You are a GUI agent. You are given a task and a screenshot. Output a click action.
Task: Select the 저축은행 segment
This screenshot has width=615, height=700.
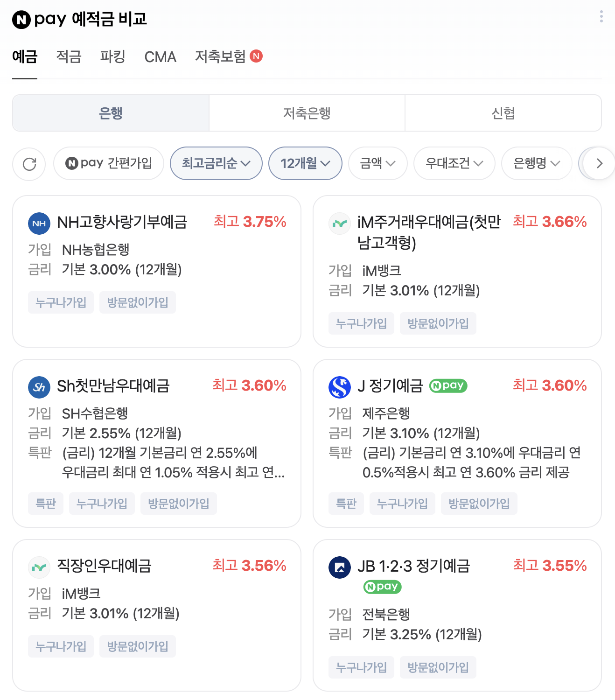(x=307, y=113)
